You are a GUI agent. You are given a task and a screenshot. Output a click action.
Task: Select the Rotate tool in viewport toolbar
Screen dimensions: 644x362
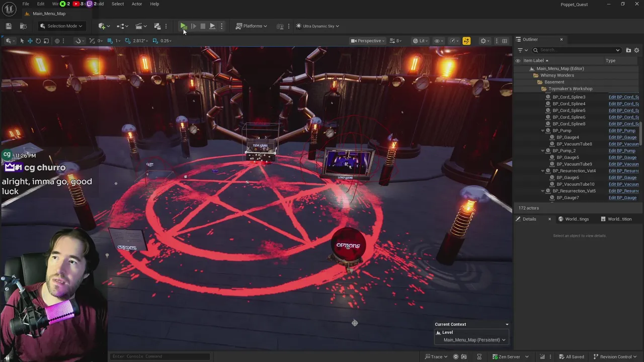[x=38, y=41]
